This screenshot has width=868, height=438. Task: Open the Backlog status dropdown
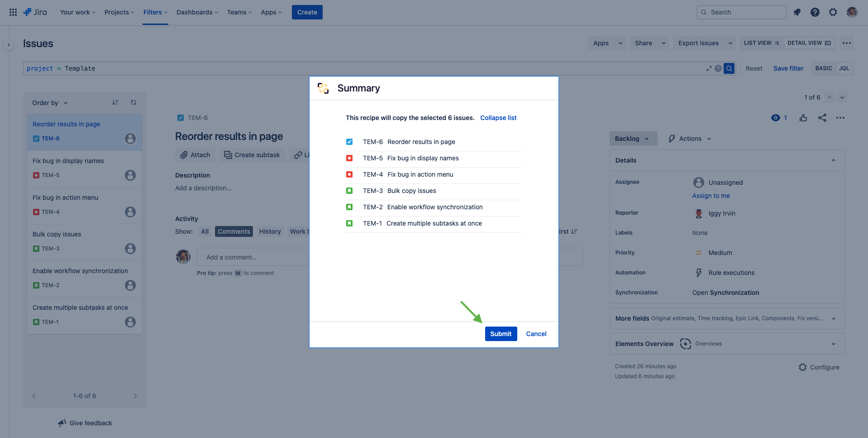[x=633, y=138]
